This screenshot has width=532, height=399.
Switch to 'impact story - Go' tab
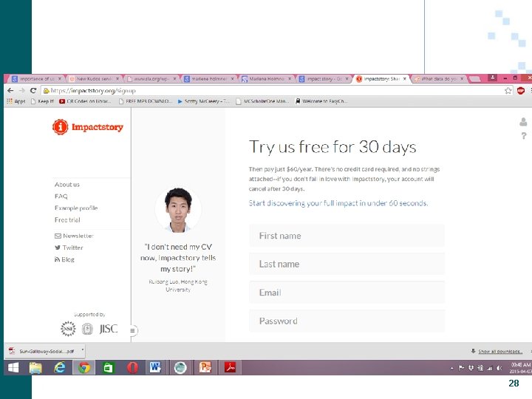tap(323, 79)
